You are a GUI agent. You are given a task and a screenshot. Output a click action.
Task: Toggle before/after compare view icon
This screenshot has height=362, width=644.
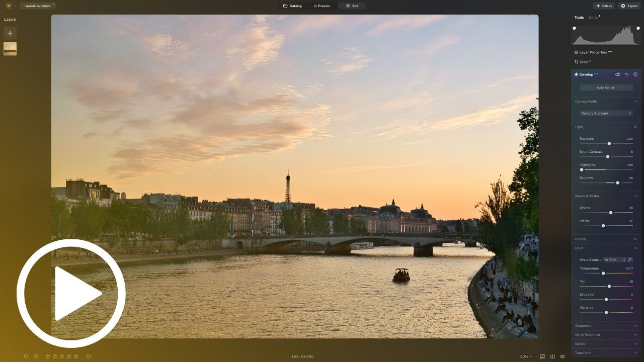pyautogui.click(x=552, y=356)
